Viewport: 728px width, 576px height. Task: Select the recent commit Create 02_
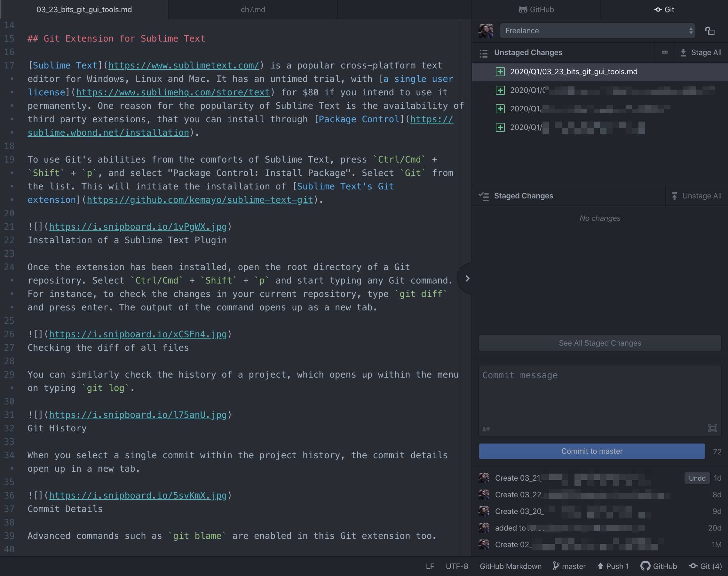click(600, 545)
